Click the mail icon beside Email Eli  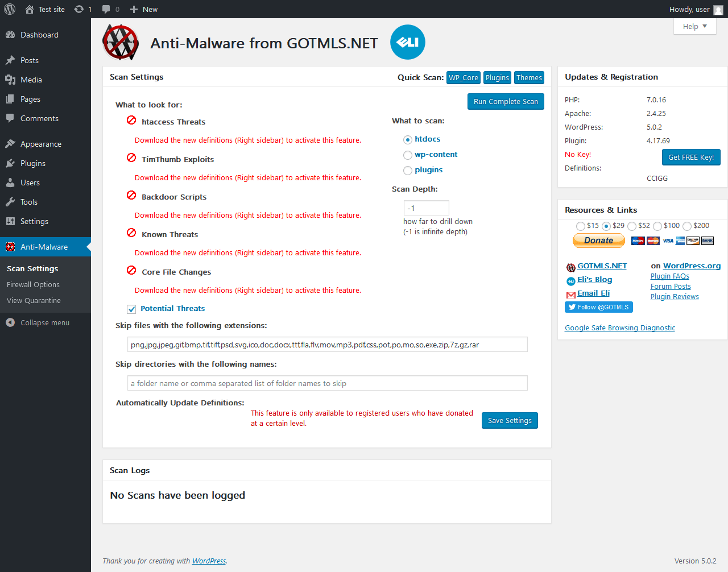(x=571, y=295)
